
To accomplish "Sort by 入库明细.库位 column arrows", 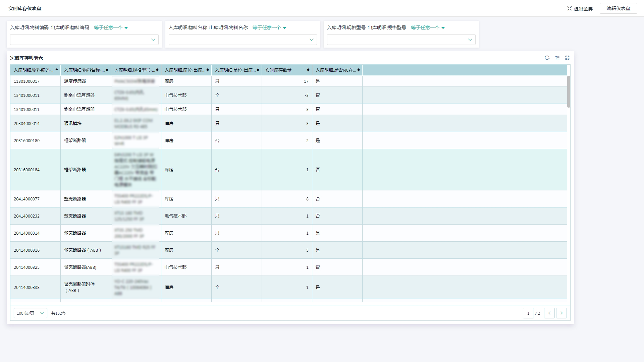I will (207, 70).
